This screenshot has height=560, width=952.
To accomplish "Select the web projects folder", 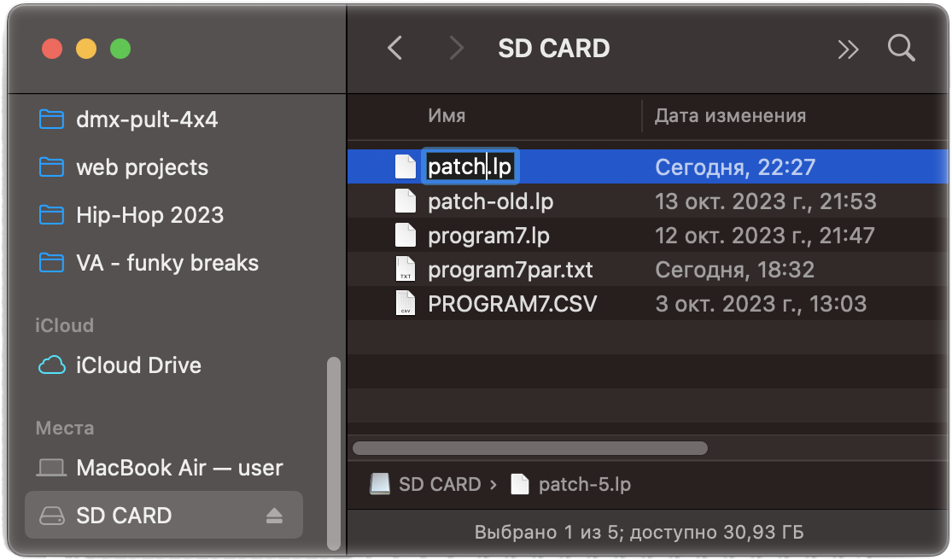I will coord(142,167).
